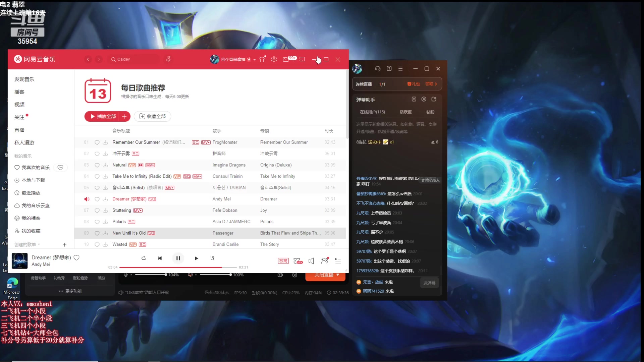Screen dimensions: 644x362
Task: Click the download icon on Natural
Action: click(105, 165)
